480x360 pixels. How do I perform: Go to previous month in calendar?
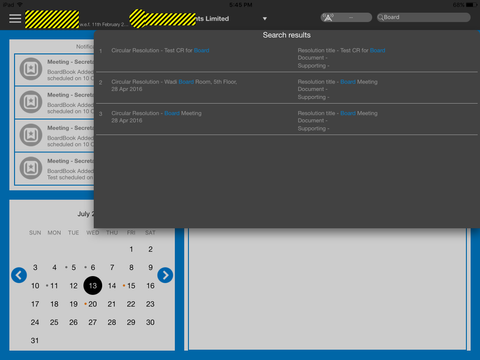pos(19,275)
